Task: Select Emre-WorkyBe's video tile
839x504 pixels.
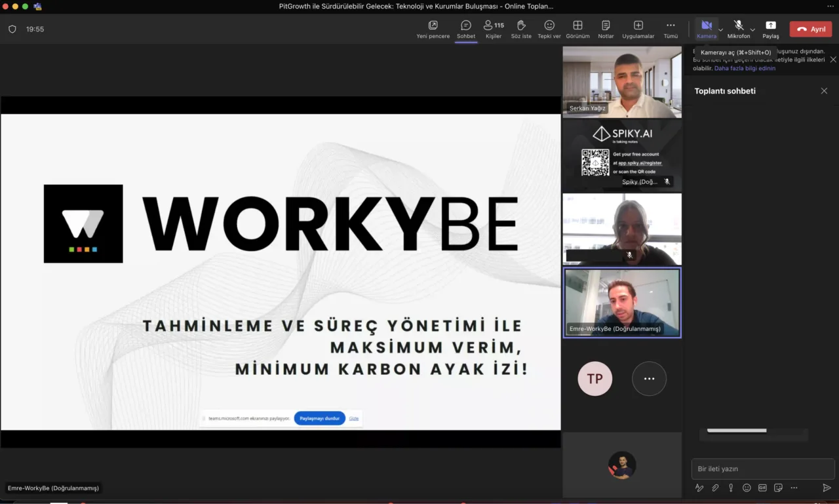Action: coord(622,302)
